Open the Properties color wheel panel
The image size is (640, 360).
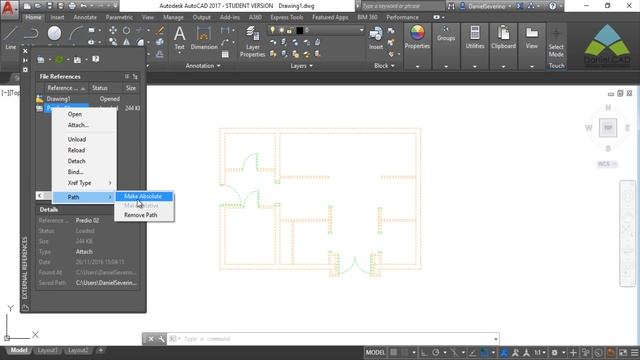click(417, 37)
